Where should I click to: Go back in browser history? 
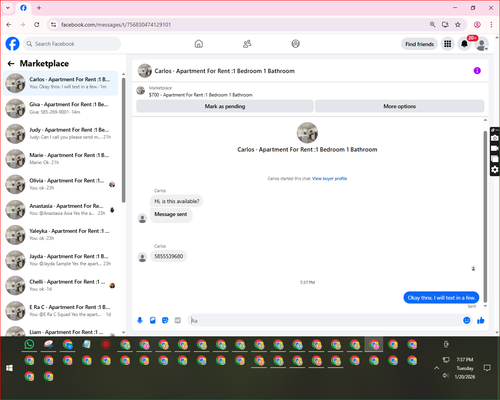pyautogui.click(x=9, y=24)
